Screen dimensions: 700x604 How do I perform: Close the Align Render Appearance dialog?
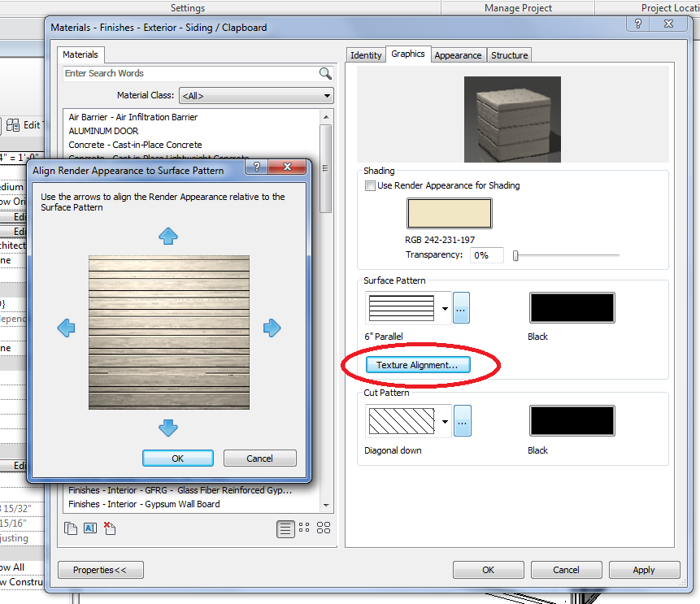click(x=287, y=167)
